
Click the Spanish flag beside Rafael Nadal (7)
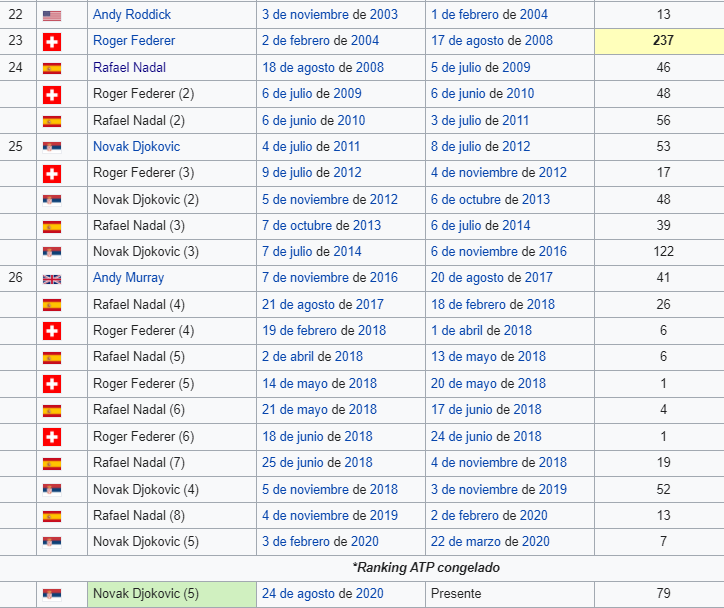coord(52,464)
